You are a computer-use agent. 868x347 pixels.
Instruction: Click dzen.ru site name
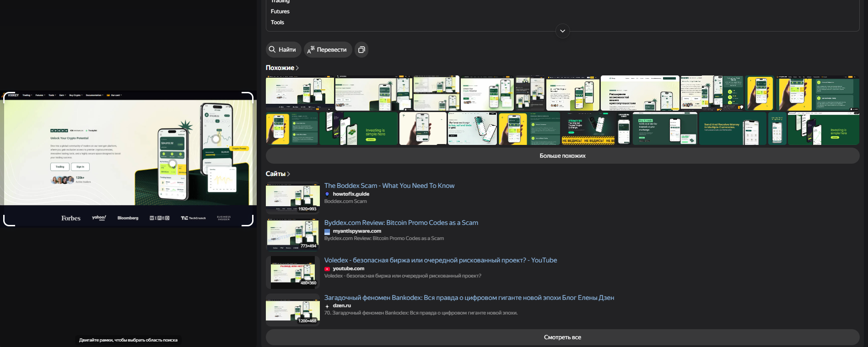click(x=342, y=305)
